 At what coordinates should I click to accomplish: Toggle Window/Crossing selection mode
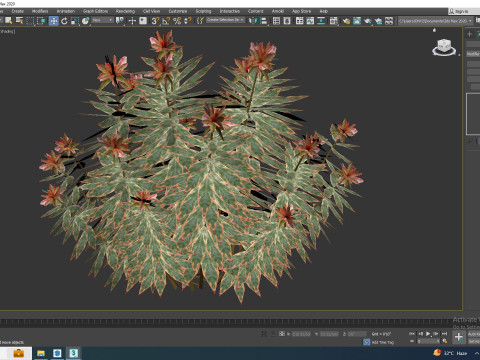point(41,21)
